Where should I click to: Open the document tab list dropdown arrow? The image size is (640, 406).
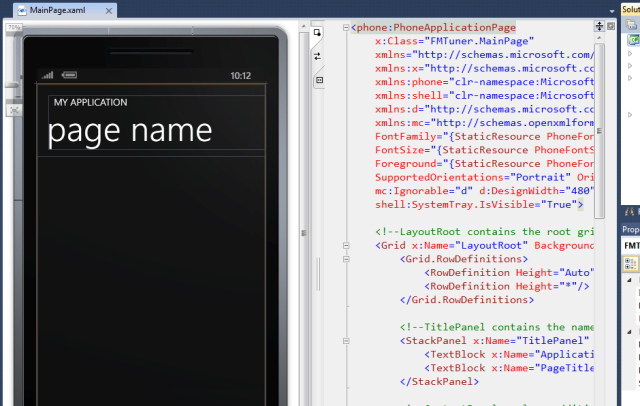click(612, 11)
